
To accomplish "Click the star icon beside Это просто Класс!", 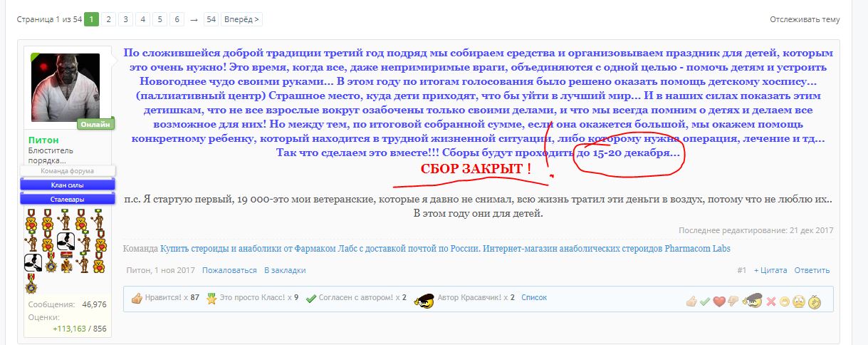I will [x=211, y=299].
